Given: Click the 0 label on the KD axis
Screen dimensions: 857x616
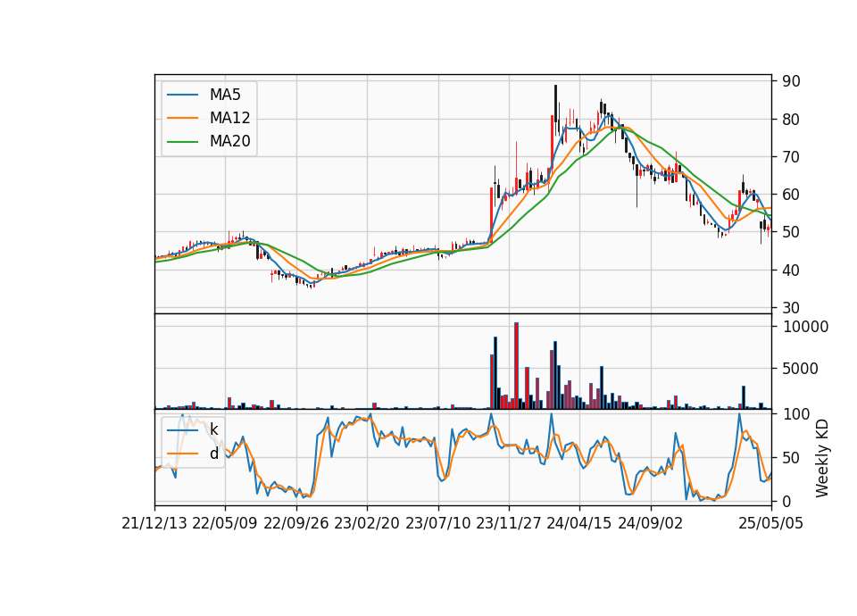Looking at the screenshot, I should 786,501.
